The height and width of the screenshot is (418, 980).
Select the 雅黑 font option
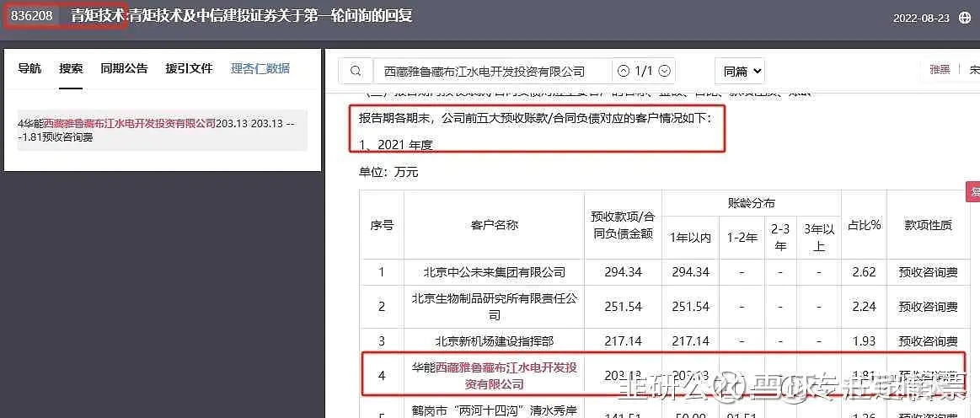point(940,69)
